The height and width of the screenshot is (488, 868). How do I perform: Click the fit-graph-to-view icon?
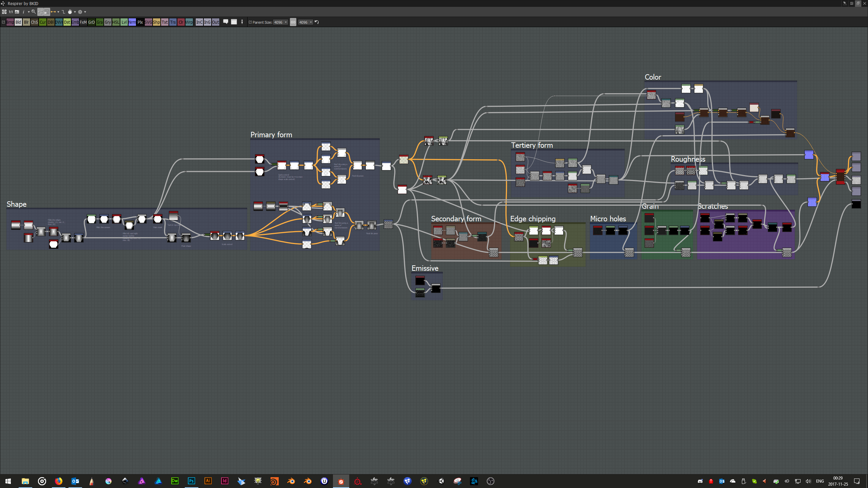pyautogui.click(x=4, y=12)
